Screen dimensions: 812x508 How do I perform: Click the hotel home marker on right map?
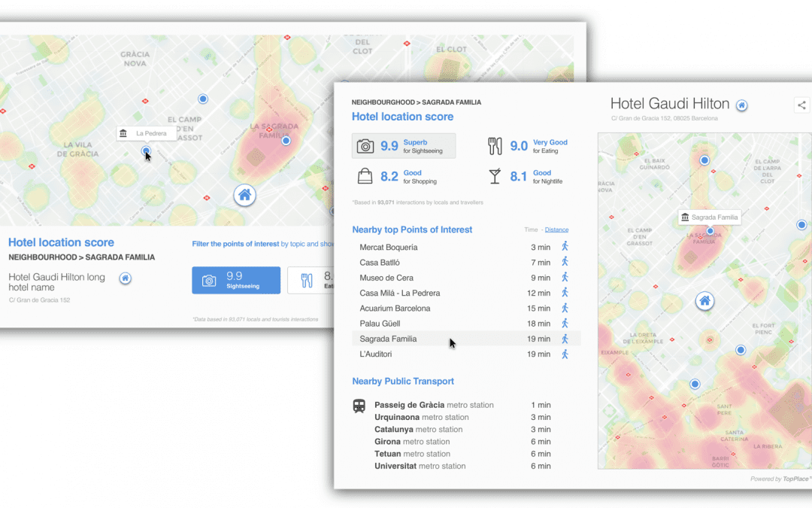(x=704, y=301)
